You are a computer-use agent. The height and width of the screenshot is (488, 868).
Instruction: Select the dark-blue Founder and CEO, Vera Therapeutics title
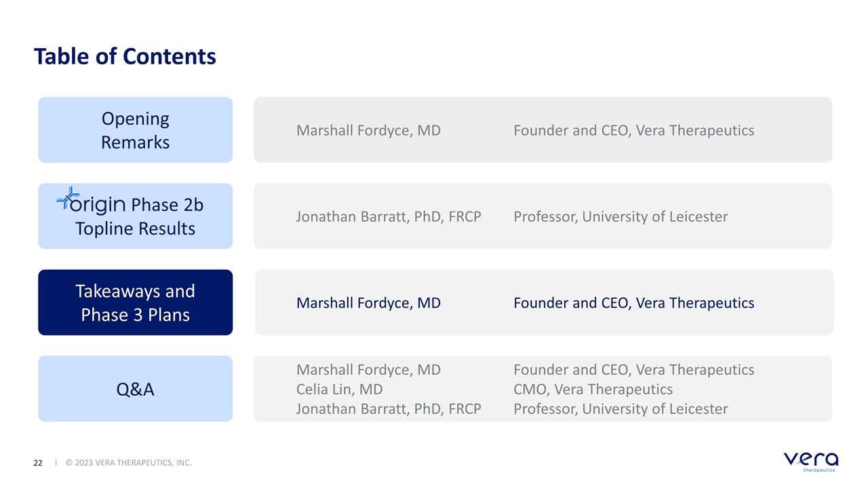[633, 303]
